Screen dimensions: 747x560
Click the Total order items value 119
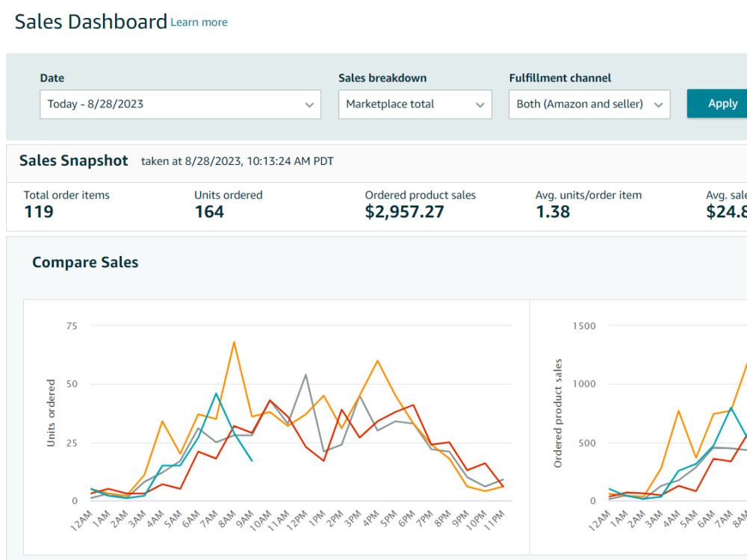click(39, 211)
